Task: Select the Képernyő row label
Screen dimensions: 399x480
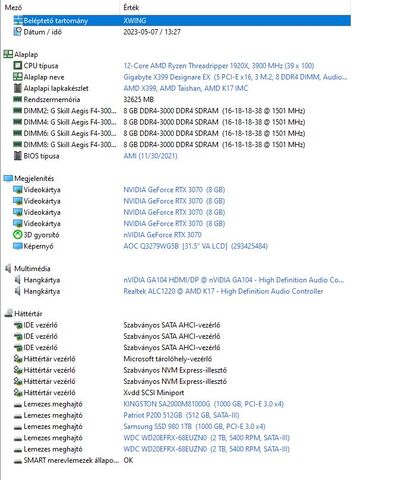Action: click(38, 246)
